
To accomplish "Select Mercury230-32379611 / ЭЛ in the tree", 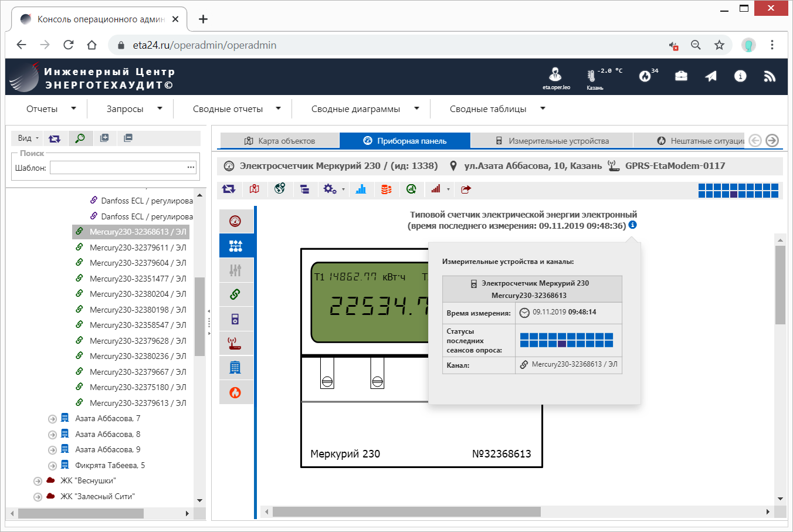I will coord(137,248).
